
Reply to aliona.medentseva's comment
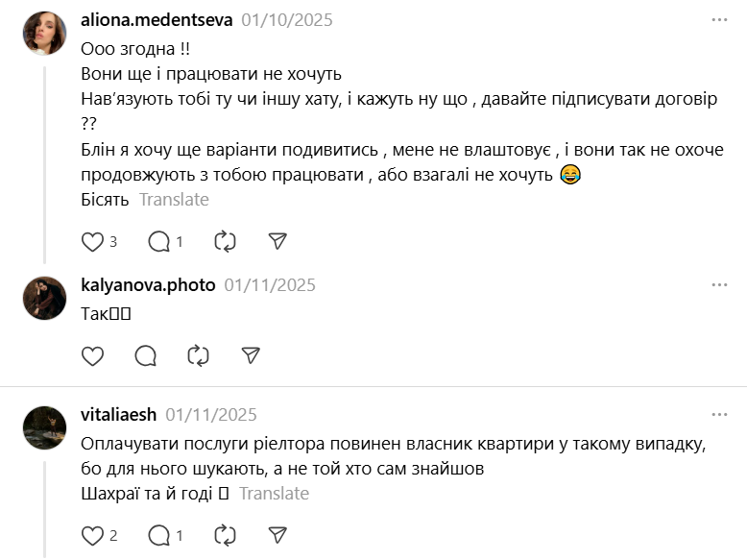(x=158, y=242)
